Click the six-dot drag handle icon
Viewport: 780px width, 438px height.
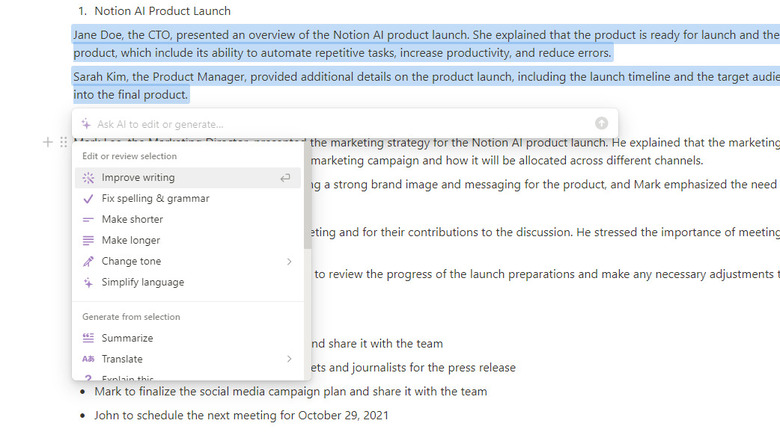pos(63,142)
